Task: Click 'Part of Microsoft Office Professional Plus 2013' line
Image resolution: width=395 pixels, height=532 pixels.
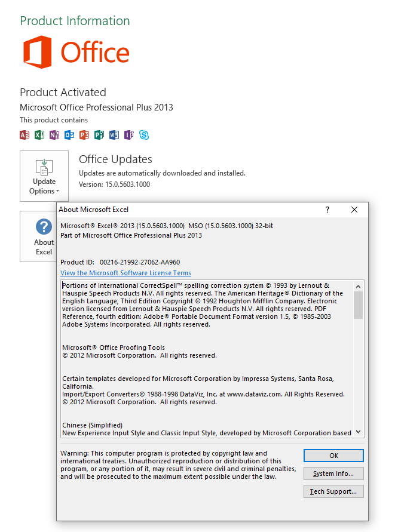Action: [x=131, y=235]
